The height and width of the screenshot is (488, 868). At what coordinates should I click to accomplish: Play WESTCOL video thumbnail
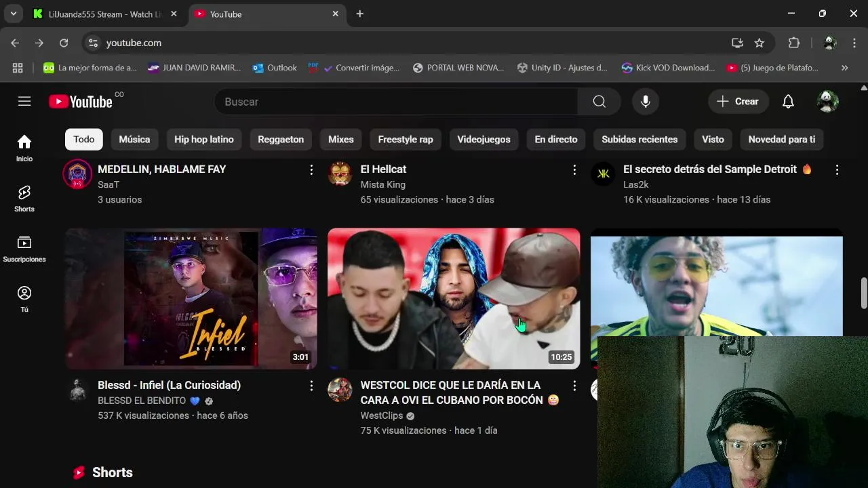(454, 299)
